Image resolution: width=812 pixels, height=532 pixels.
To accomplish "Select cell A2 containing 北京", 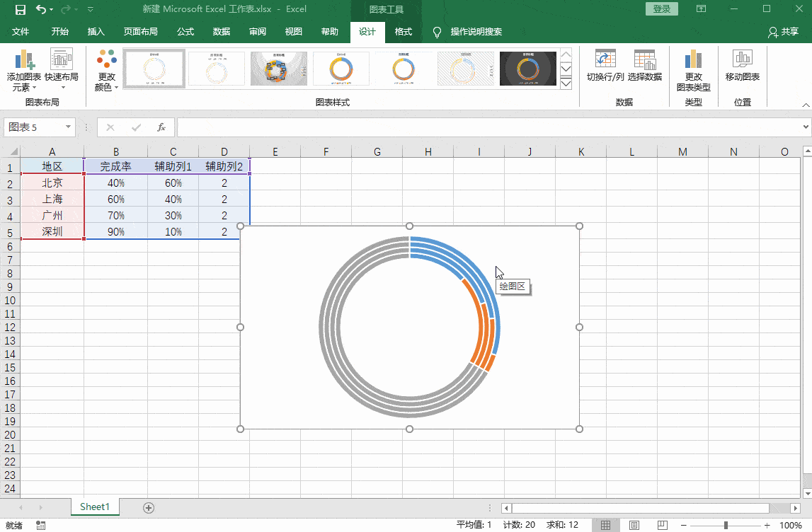I will tap(52, 183).
